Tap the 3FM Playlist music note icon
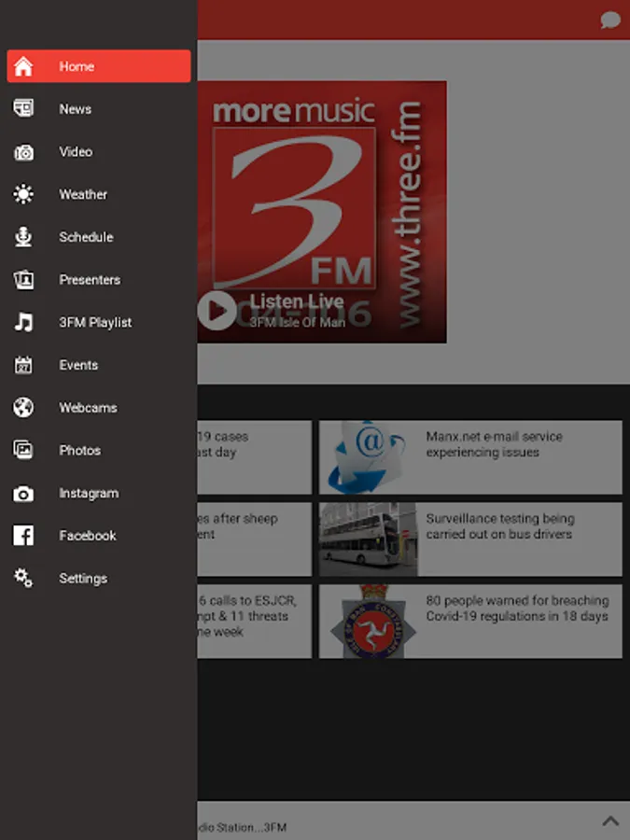 click(23, 322)
